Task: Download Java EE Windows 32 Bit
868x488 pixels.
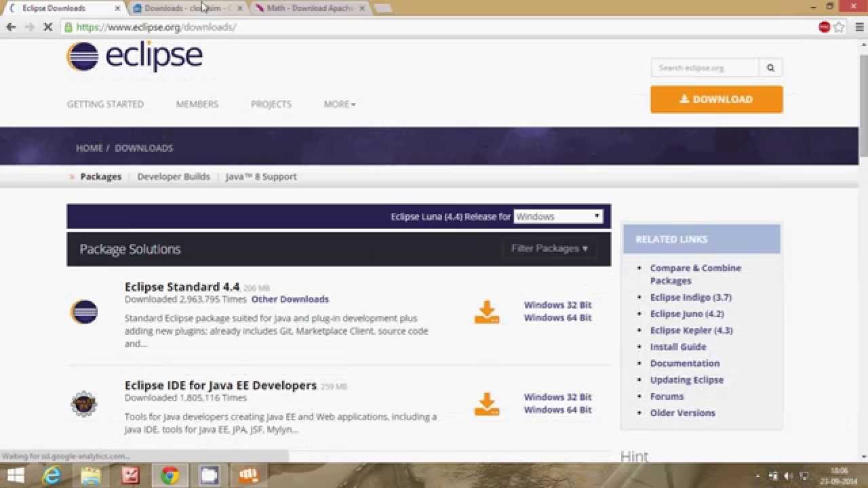Action: click(557, 397)
